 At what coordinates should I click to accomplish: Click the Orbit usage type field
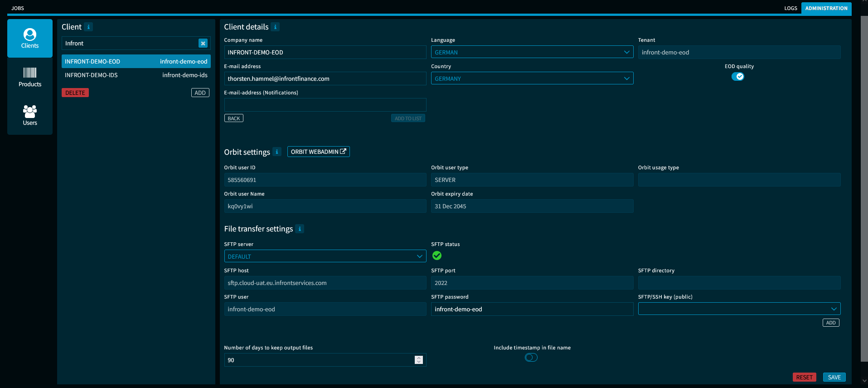(x=739, y=180)
